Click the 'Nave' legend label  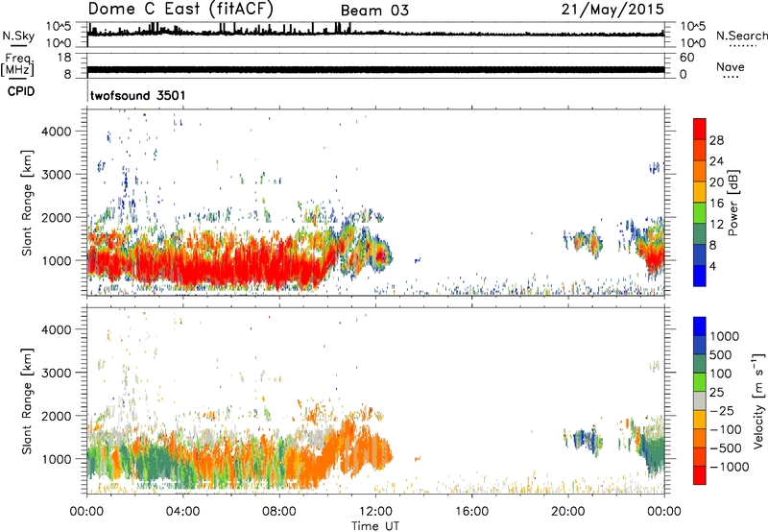point(731,66)
